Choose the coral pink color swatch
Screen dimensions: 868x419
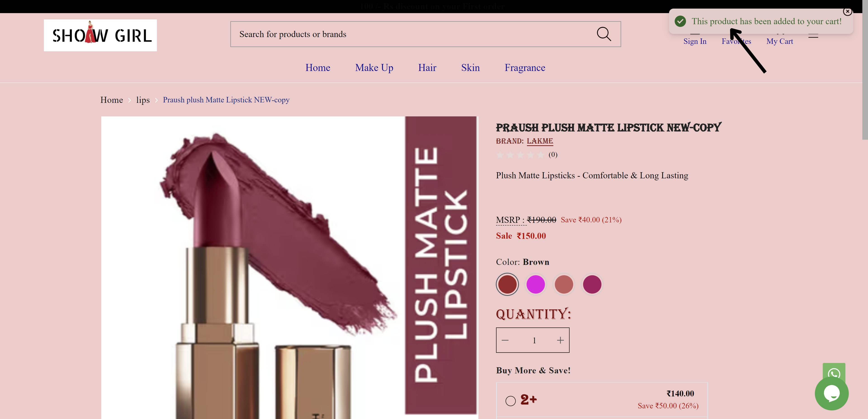[564, 284]
